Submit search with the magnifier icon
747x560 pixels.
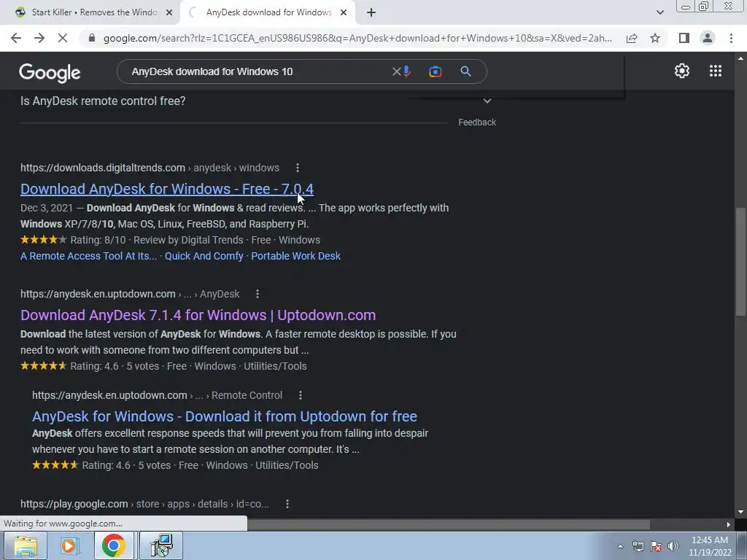[x=465, y=71]
